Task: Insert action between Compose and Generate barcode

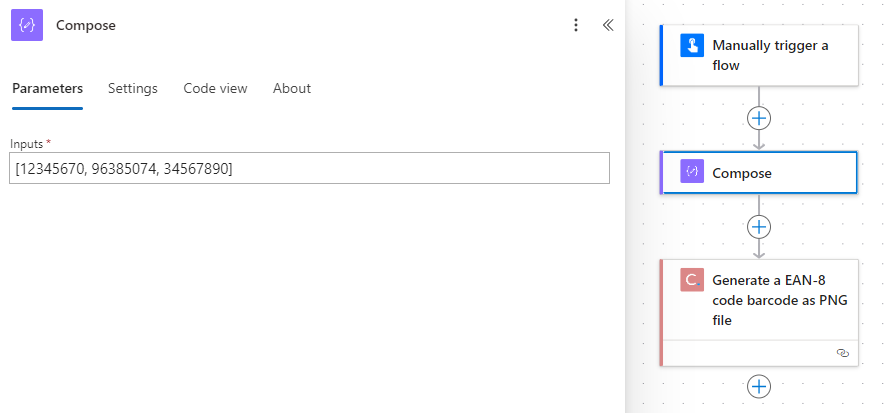Action: click(x=759, y=227)
